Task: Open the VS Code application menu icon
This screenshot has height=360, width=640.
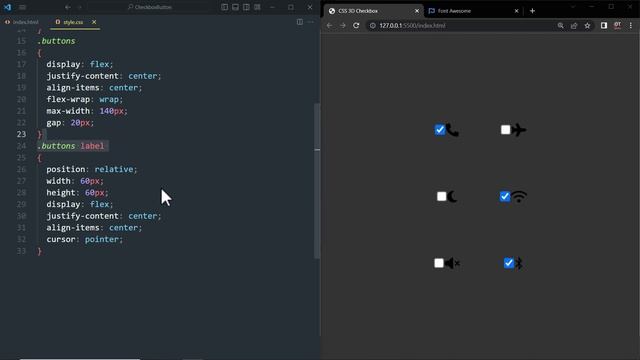Action: 7,7
